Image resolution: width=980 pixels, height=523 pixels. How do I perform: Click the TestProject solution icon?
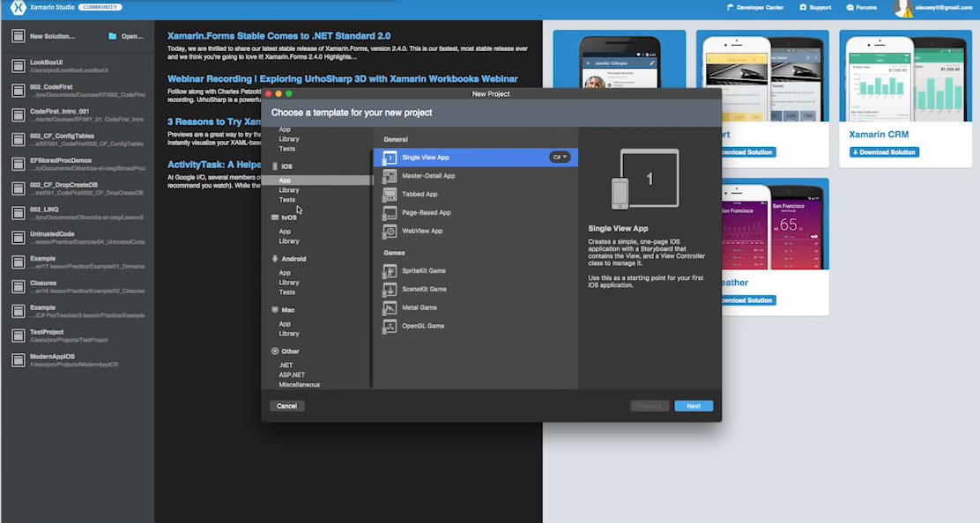point(19,335)
